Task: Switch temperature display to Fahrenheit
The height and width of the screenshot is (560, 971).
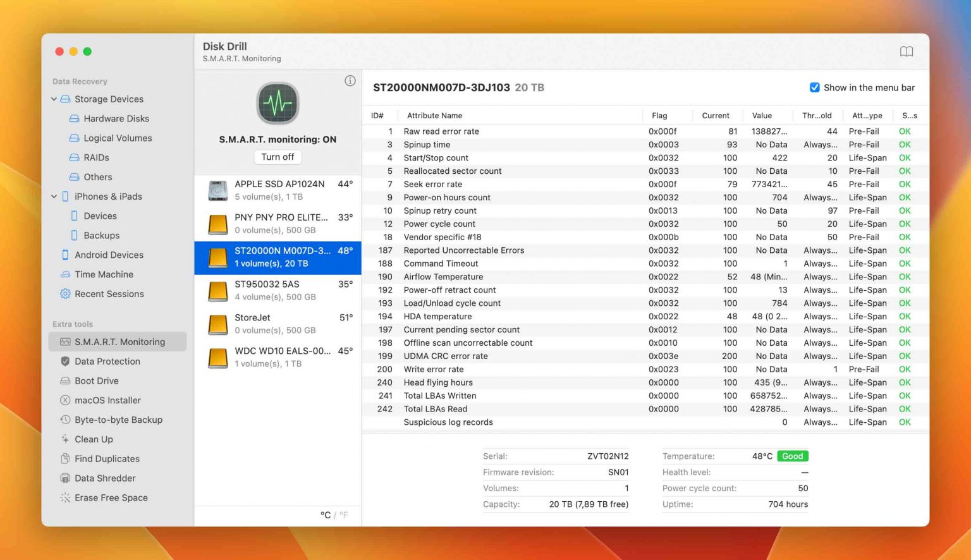Action: (343, 515)
